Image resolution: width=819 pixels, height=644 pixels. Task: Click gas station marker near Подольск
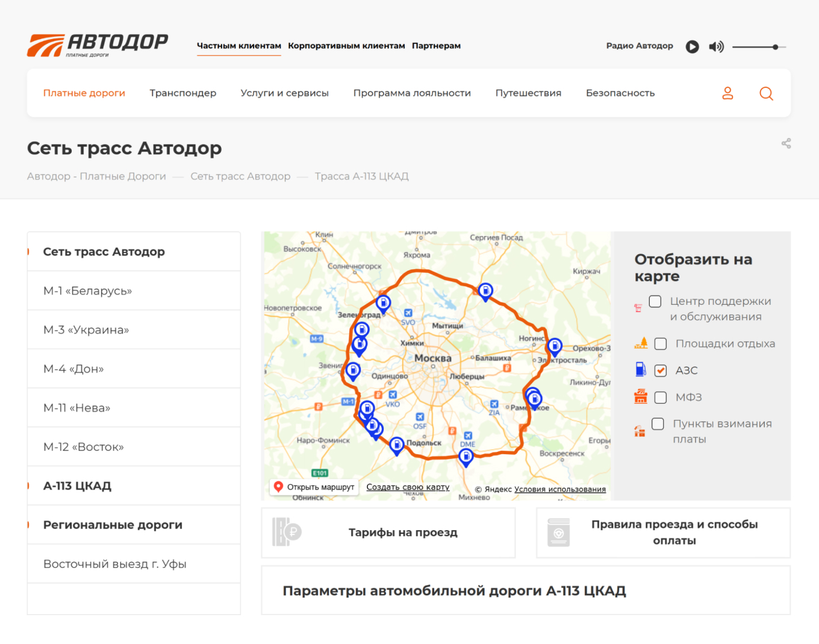396,445
